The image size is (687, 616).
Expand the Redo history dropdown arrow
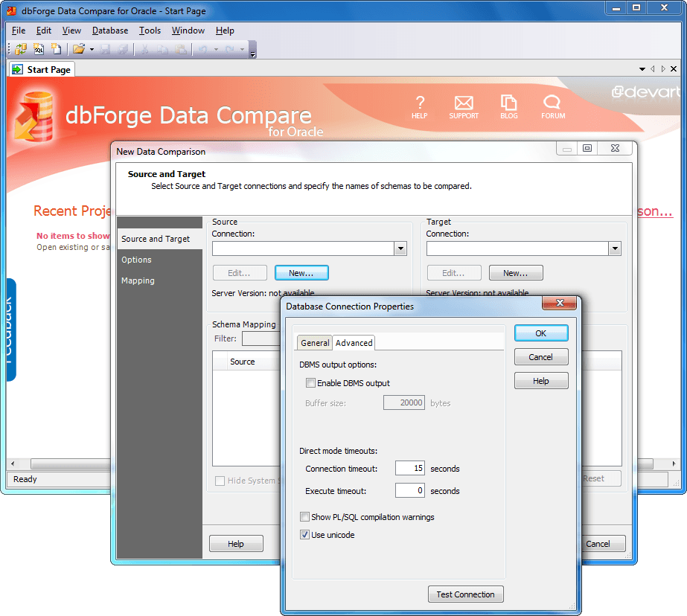coord(243,49)
